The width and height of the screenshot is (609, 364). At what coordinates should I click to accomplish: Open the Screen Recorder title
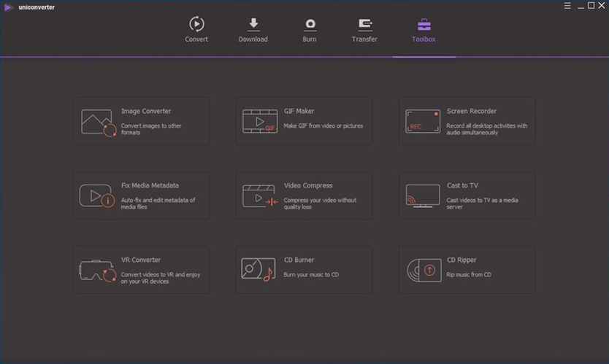pos(472,111)
